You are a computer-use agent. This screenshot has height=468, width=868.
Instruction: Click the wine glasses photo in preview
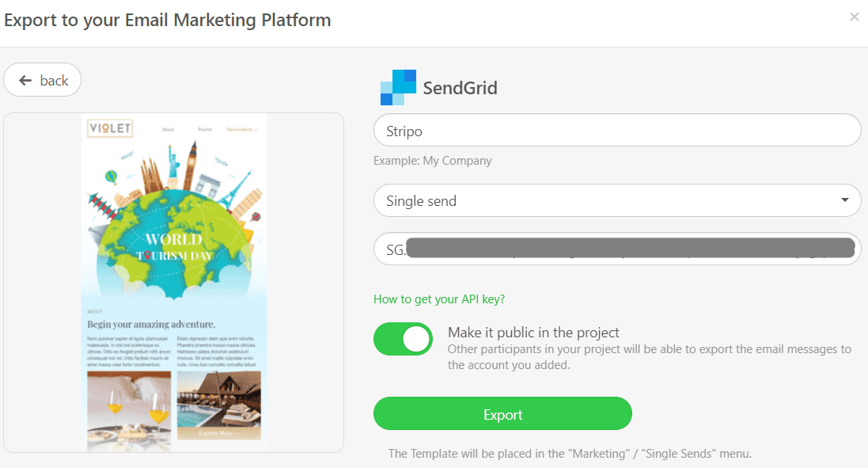pos(129,410)
